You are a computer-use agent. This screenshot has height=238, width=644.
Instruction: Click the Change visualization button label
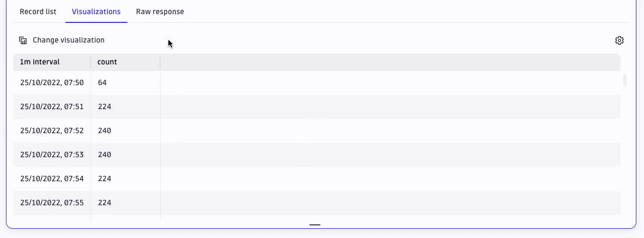pyautogui.click(x=69, y=40)
